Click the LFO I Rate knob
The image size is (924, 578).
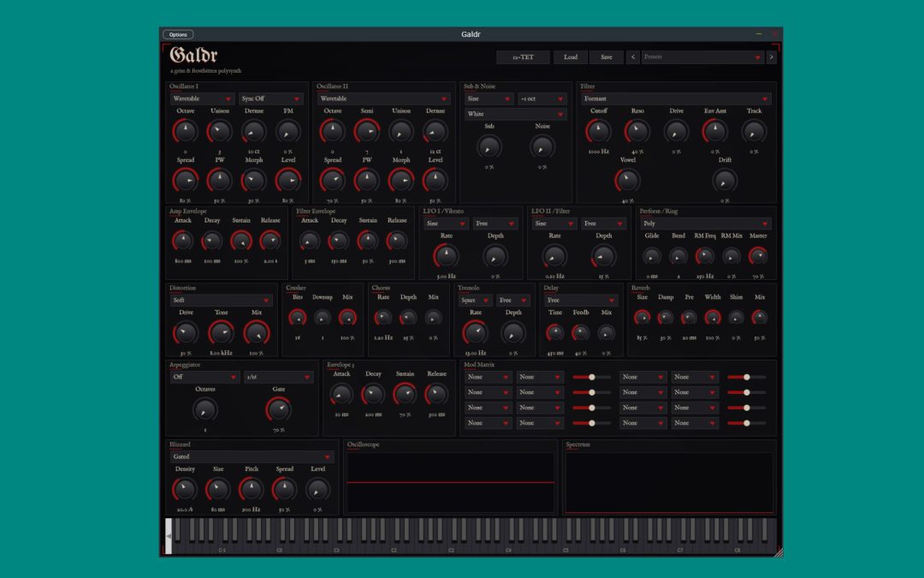pyautogui.click(x=446, y=256)
